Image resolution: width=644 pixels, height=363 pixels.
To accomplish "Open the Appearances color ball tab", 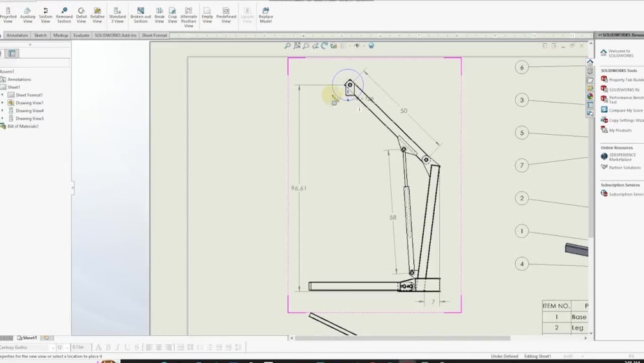I will (590, 97).
